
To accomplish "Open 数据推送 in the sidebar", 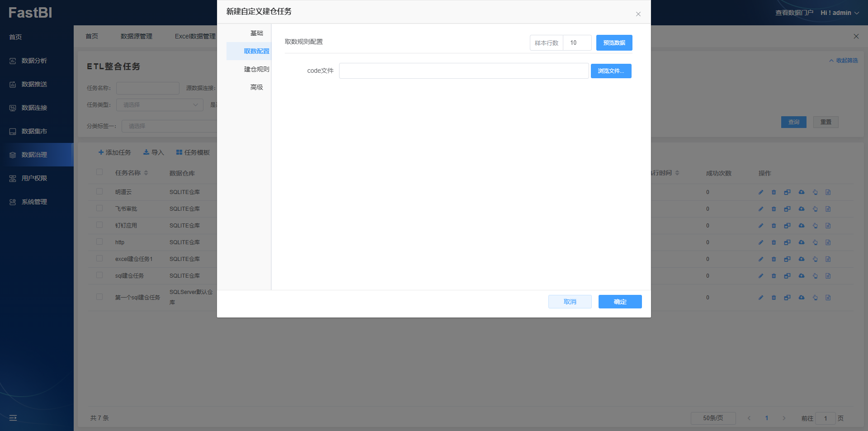I will pos(37,84).
